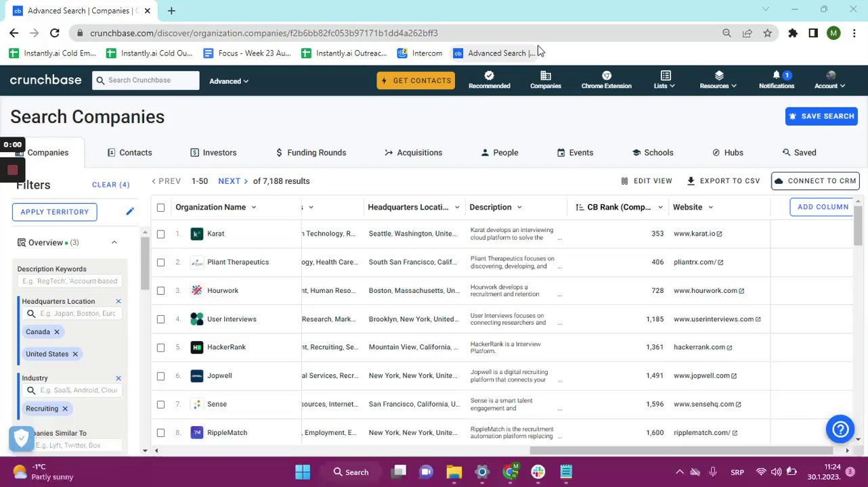
Task: Switch to the Funding Rounds tab
Action: [x=311, y=153]
